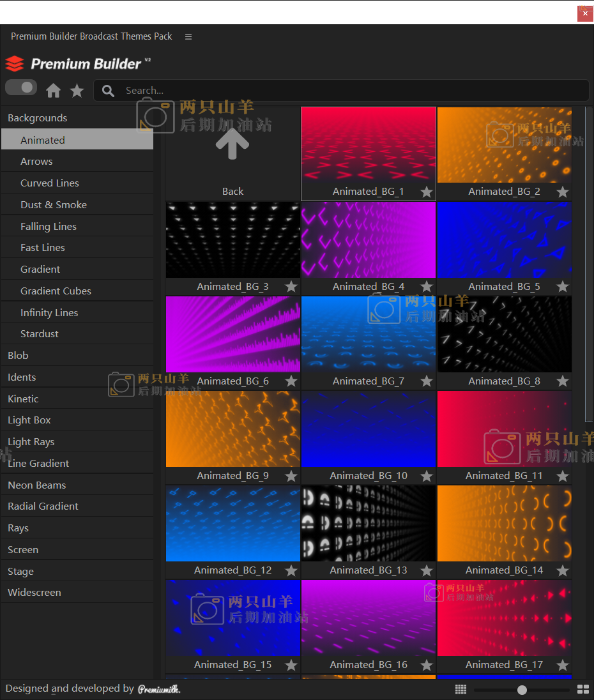Expand the Light Rays category
Screen dimensions: 594x700
tap(31, 442)
